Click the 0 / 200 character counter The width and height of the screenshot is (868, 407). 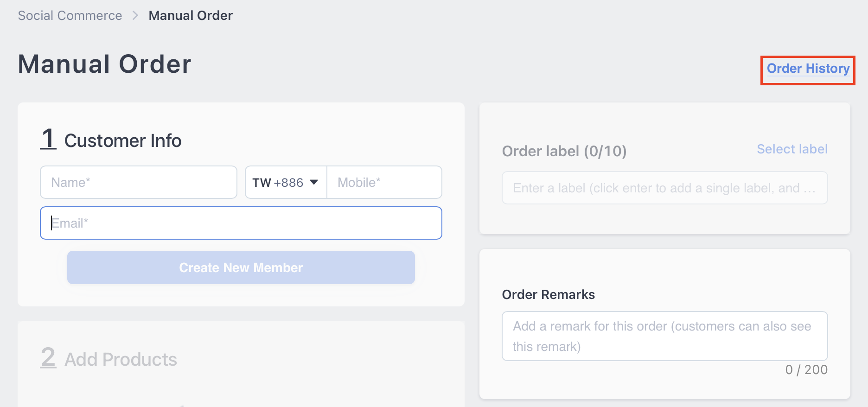(806, 370)
